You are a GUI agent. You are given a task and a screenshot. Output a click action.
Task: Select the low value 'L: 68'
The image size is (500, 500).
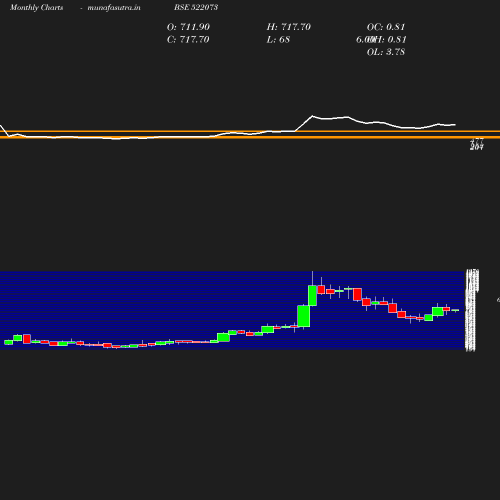278,40
